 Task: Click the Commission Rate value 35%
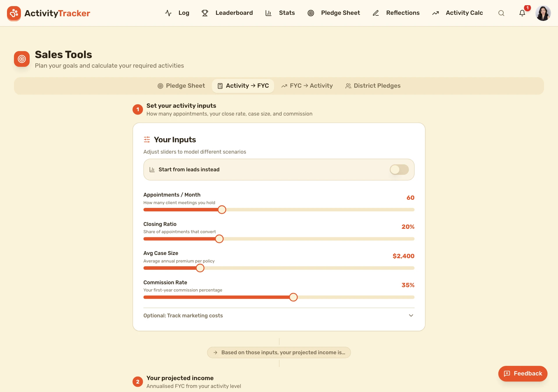pos(408,285)
